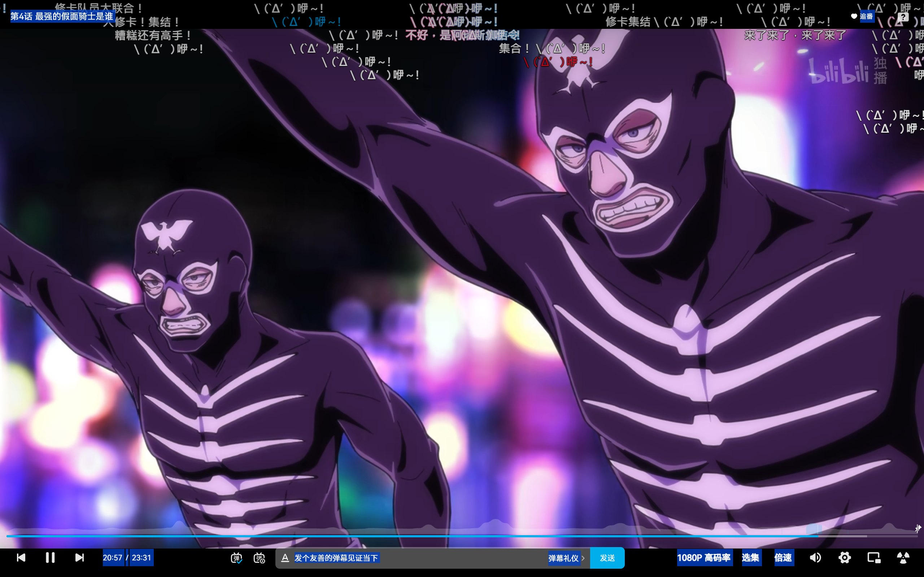Open danmaku display settings icon
Screen dimensions: 924x577
point(259,558)
